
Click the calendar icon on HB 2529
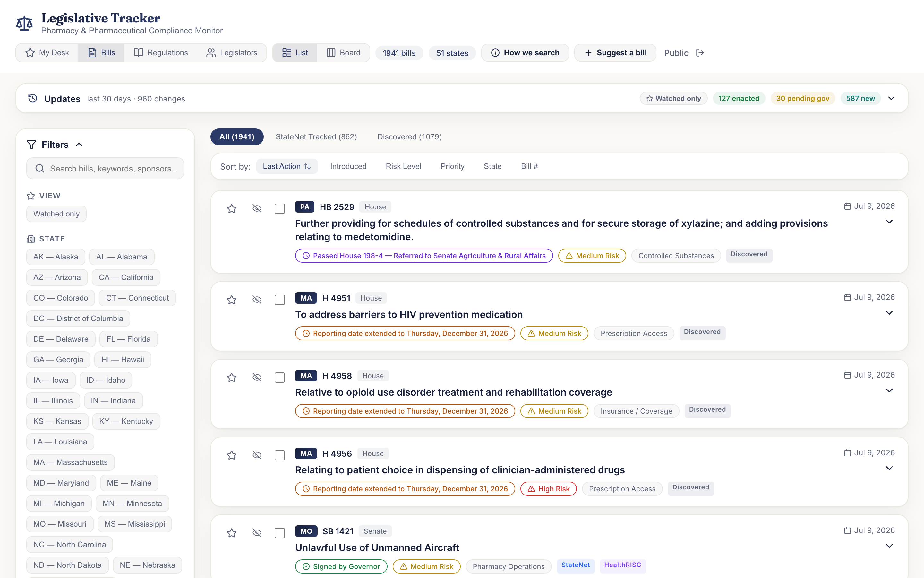(847, 206)
